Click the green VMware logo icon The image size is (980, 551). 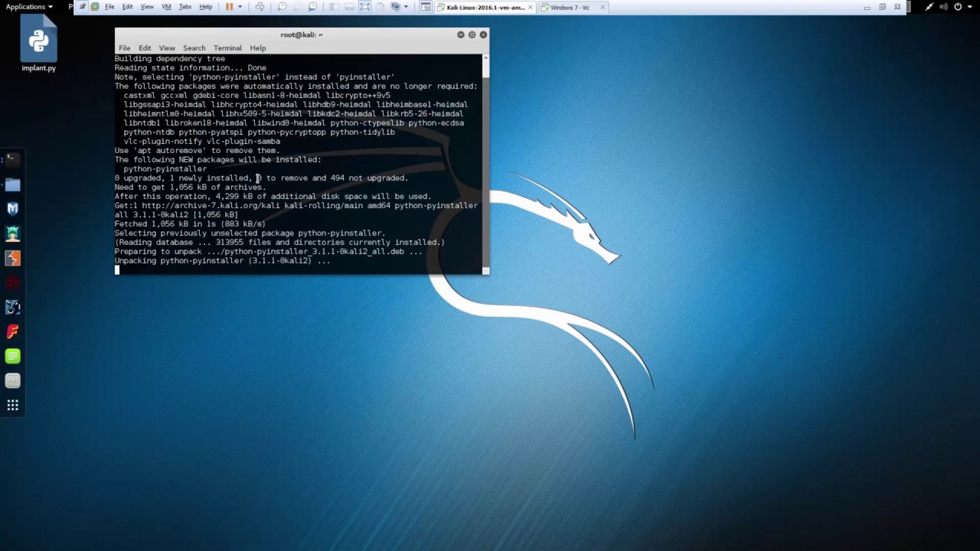tap(94, 7)
